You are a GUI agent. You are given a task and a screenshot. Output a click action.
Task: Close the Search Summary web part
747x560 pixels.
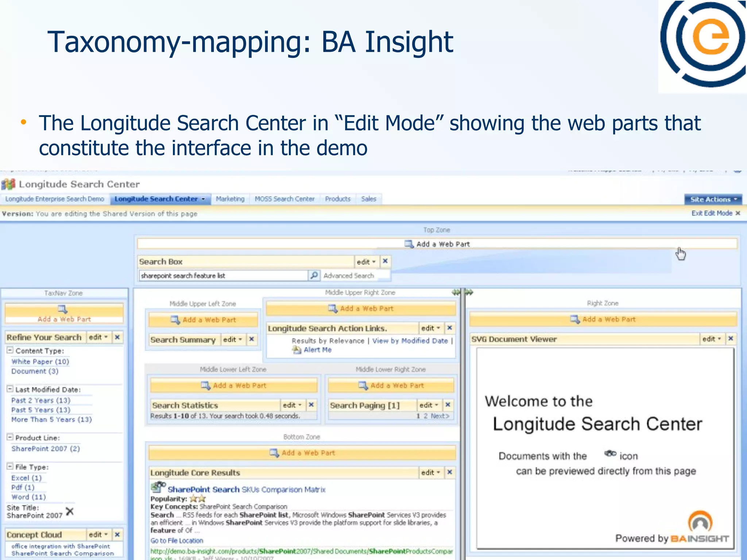point(251,339)
